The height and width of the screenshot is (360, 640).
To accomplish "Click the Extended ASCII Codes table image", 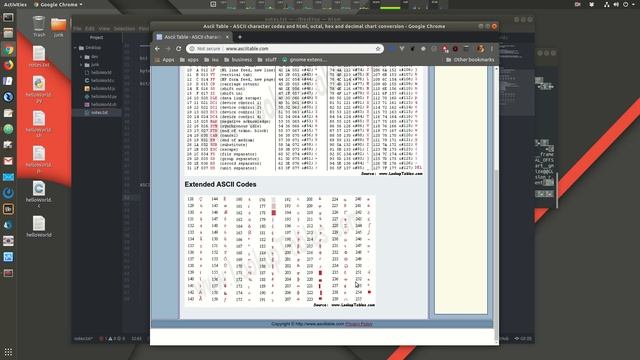I will pyautogui.click(x=280, y=251).
